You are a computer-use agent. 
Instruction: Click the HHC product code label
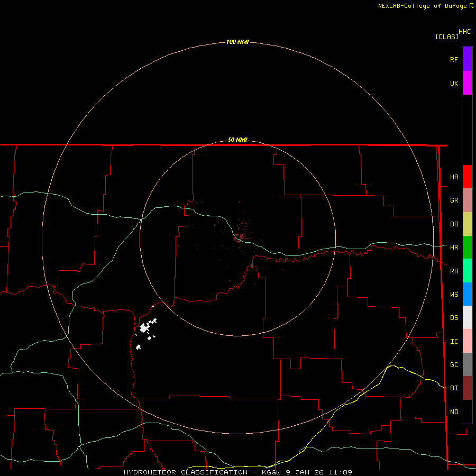point(464,32)
